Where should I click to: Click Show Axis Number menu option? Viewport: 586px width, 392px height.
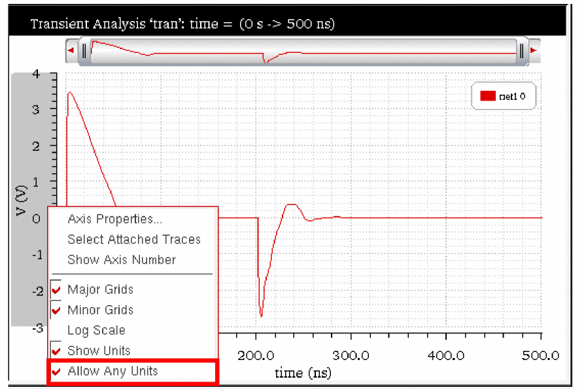tap(122, 260)
